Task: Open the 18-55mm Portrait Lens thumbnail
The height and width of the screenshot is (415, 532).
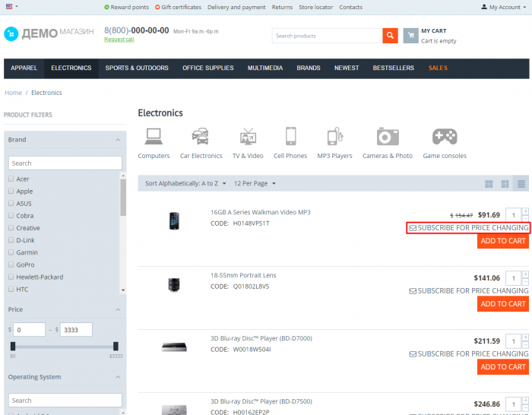Action: [x=174, y=284]
